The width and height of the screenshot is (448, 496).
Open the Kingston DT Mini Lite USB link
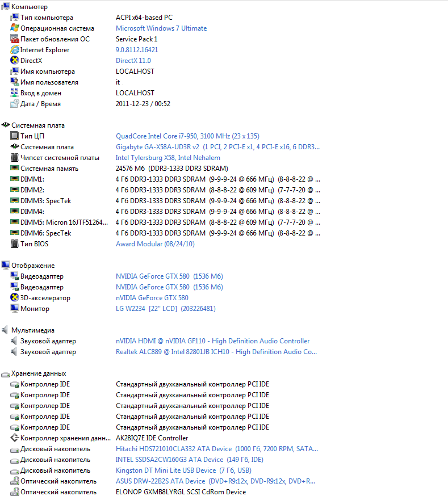click(183, 470)
